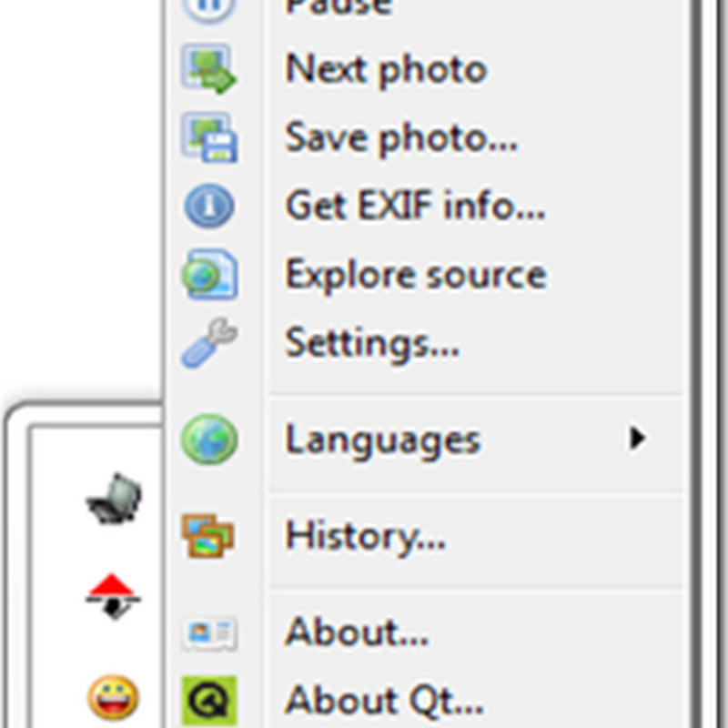Viewport: 728px width, 728px height.
Task: Click the Next photo icon with green arrow
Action: pos(209,69)
